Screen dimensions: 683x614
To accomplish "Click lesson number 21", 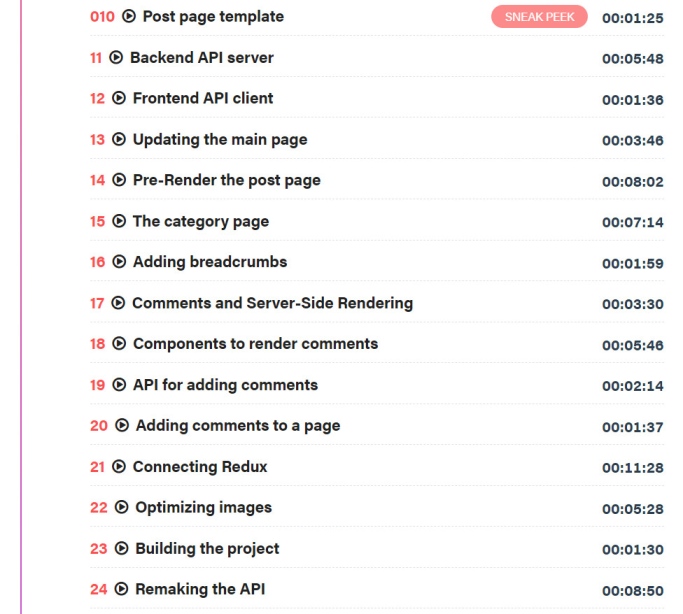I will [98, 467].
